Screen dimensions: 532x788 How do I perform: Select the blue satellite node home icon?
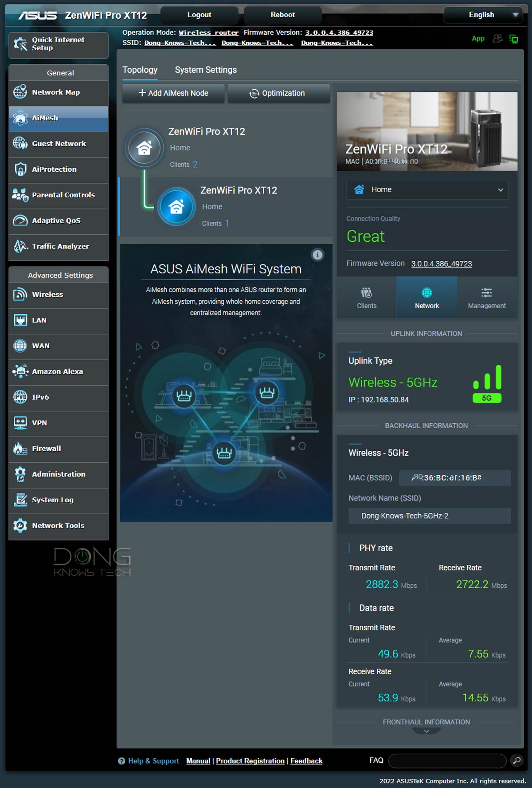tap(176, 207)
